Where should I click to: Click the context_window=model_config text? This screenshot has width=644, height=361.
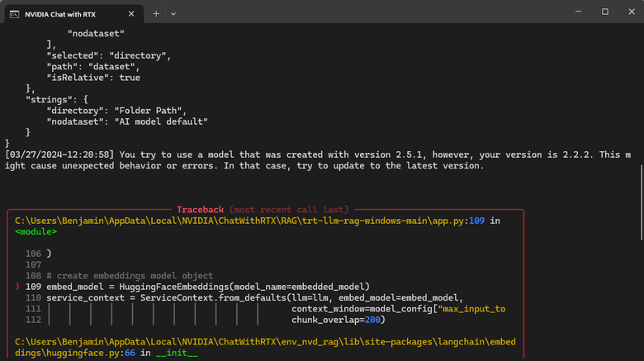(399, 309)
